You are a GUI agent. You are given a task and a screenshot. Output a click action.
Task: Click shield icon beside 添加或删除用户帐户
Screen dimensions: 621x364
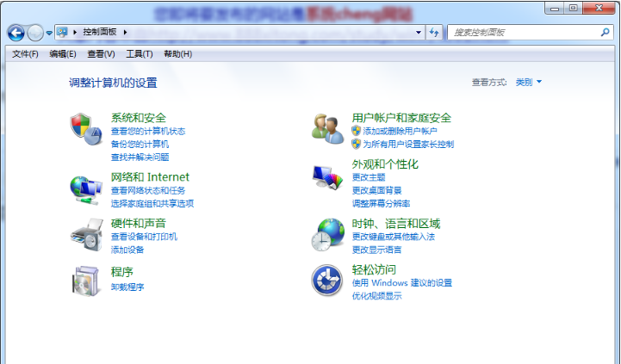(x=356, y=131)
